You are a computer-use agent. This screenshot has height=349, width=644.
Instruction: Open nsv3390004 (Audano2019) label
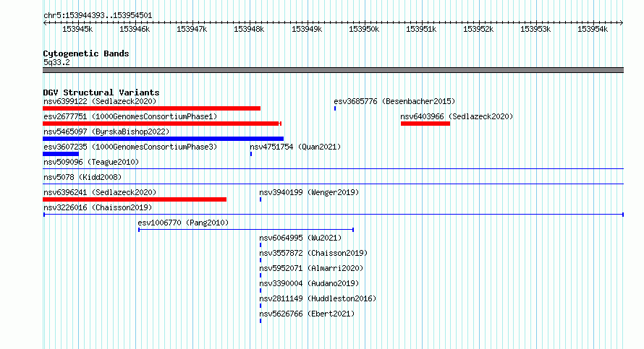tap(309, 283)
